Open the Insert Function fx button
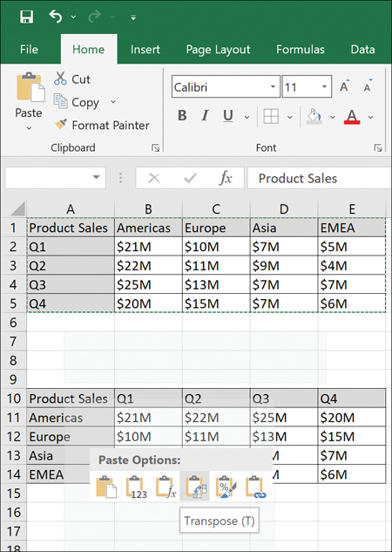Image resolution: width=392 pixels, height=552 pixels. click(x=226, y=178)
